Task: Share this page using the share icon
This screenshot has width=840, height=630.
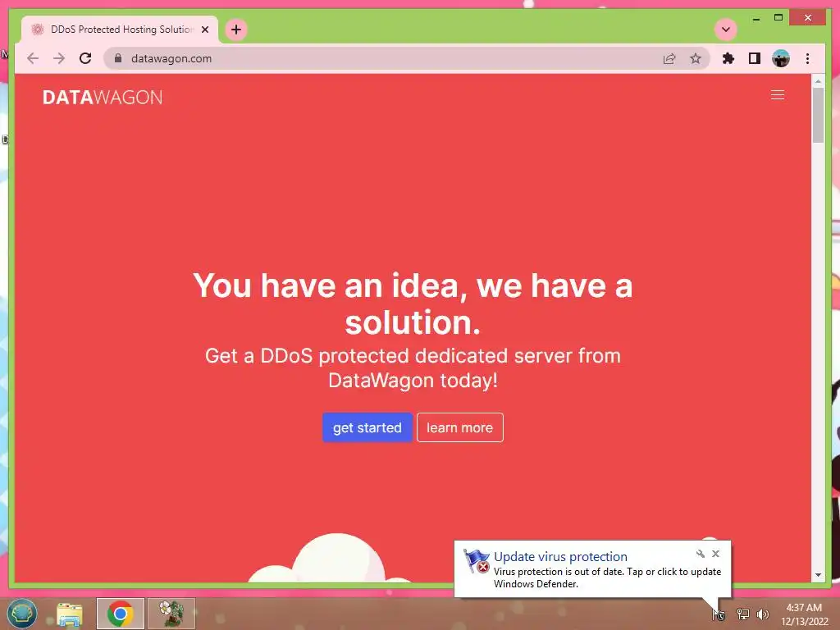Action: click(x=669, y=58)
